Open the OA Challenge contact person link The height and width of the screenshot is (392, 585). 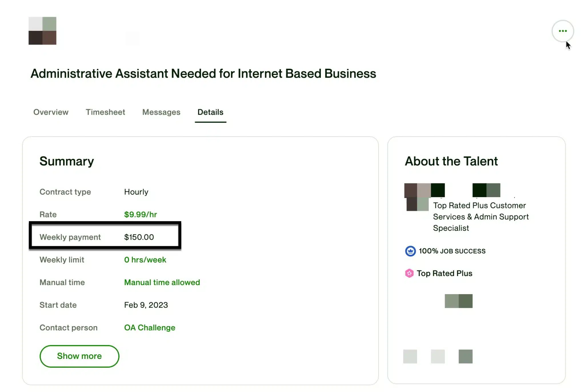[x=149, y=328]
